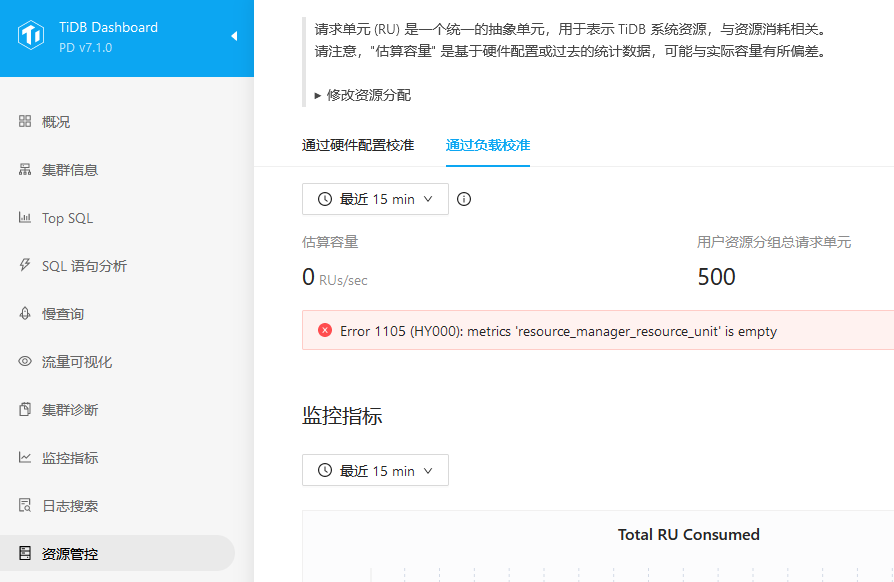Click the 流量可视化 eye icon
The height and width of the screenshot is (582, 894).
25,362
